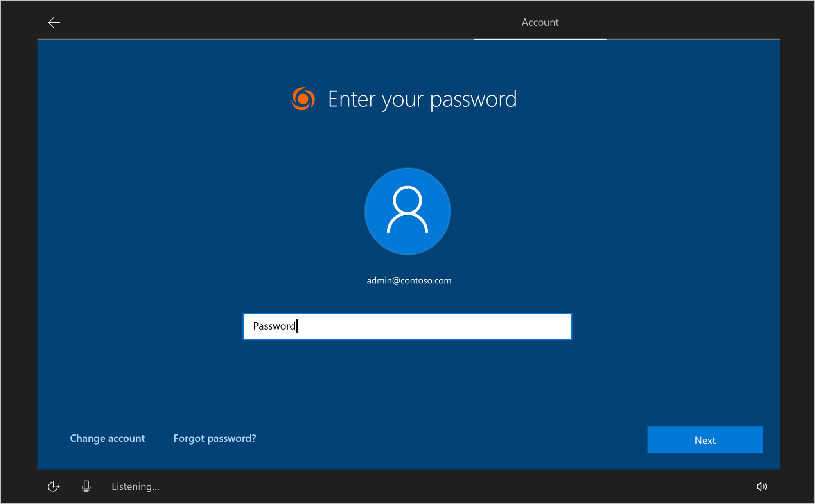This screenshot has height=504, width=815.
Task: Click the progress bar at top
Action: pos(407,38)
